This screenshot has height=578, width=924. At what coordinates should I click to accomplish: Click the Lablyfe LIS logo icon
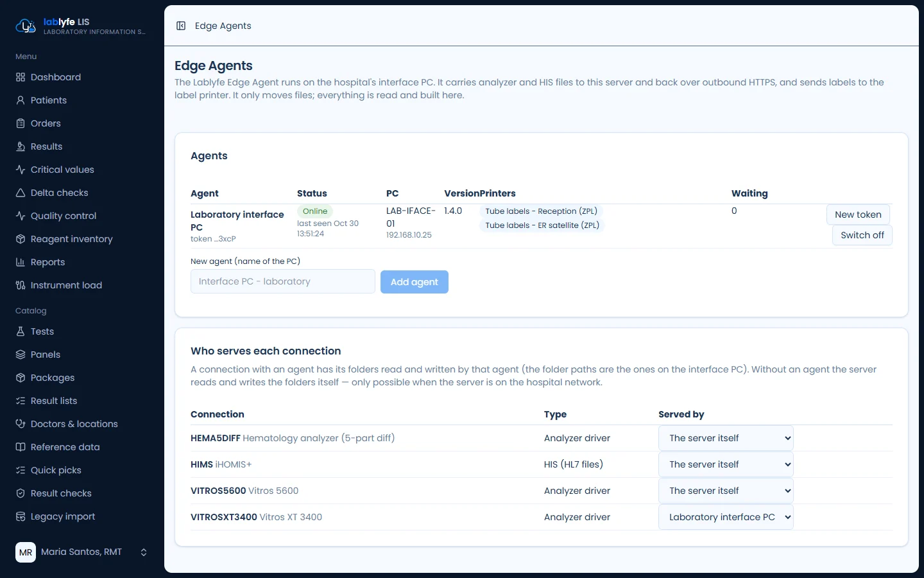25,26
